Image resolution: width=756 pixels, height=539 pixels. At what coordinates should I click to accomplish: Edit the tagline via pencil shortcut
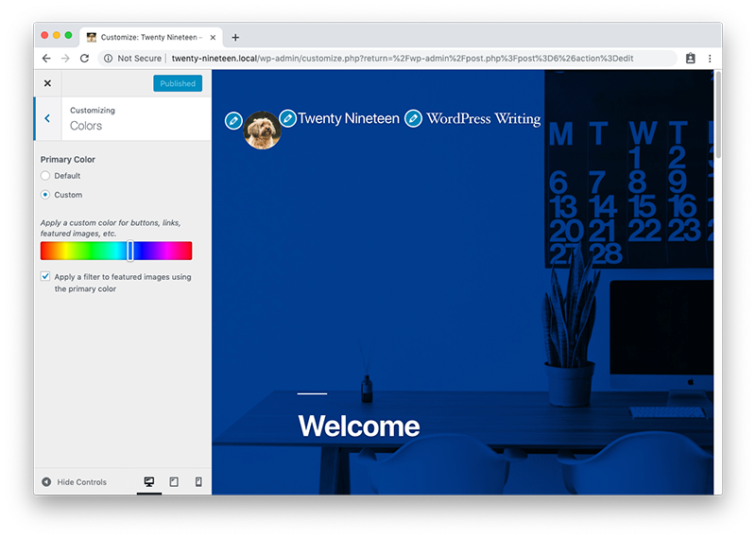coord(413,118)
